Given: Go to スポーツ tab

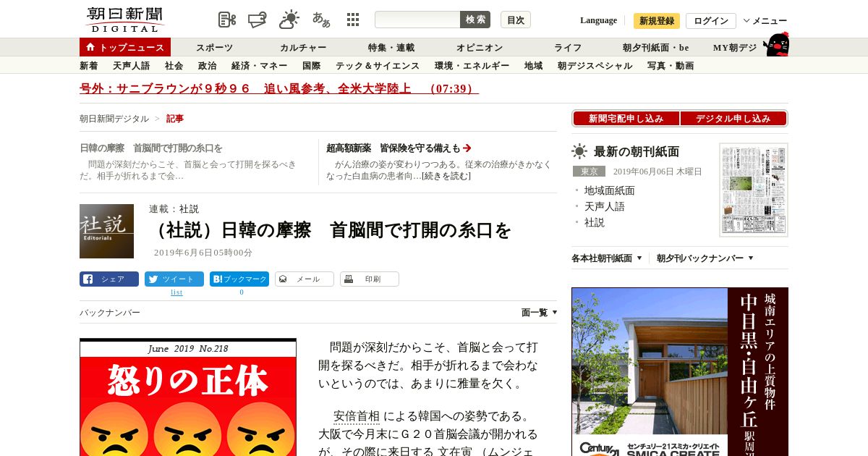Looking at the screenshot, I should pyautogui.click(x=214, y=48).
